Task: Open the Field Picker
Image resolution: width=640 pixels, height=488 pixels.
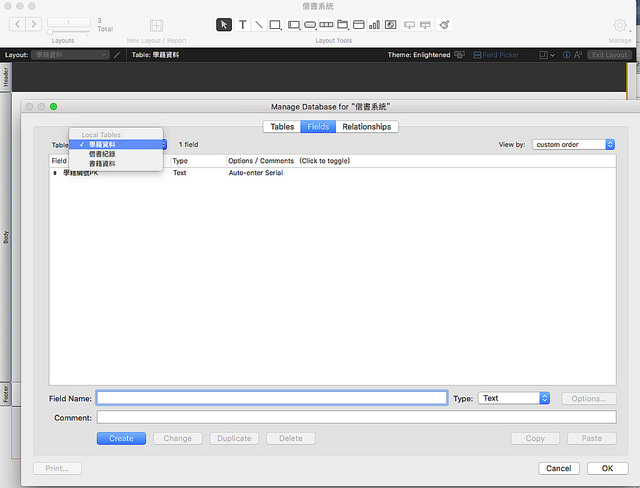Action: pos(496,55)
